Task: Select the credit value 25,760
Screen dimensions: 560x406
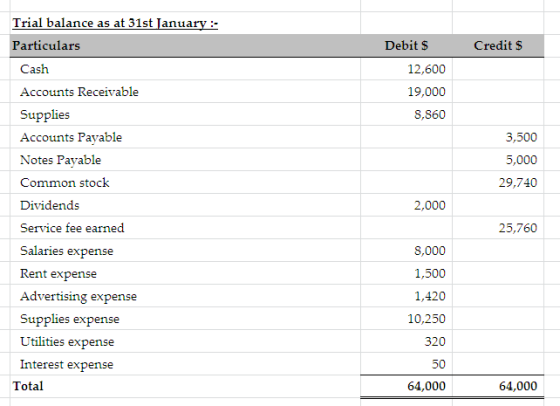Action: click(518, 228)
